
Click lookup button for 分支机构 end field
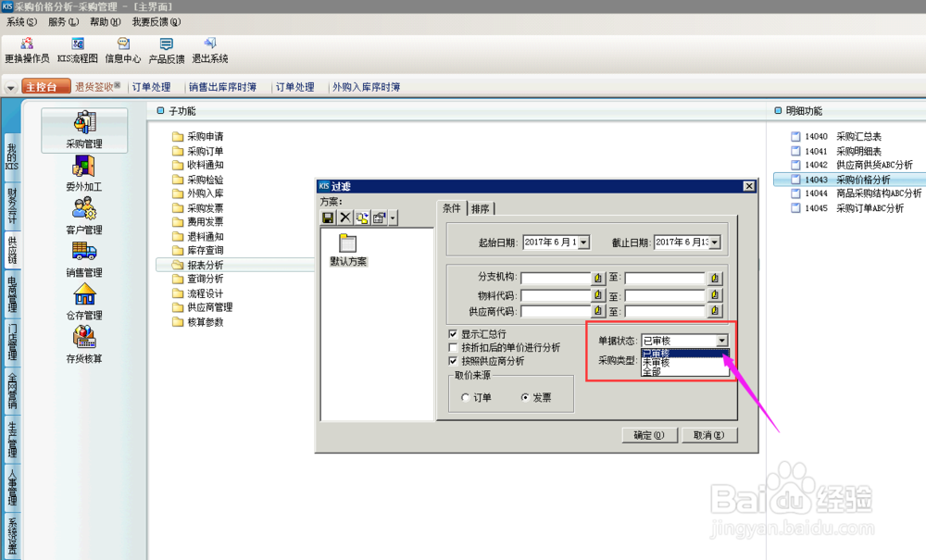[x=715, y=278]
